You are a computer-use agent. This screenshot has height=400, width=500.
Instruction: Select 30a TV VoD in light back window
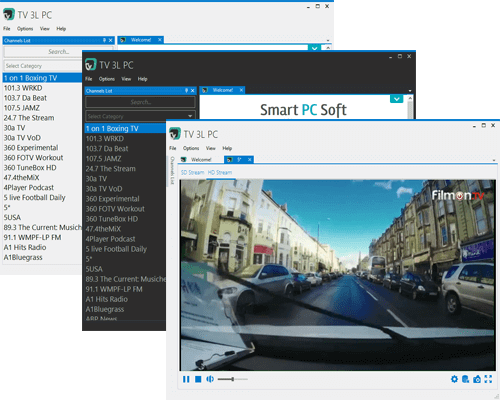pyautogui.click(x=43, y=138)
